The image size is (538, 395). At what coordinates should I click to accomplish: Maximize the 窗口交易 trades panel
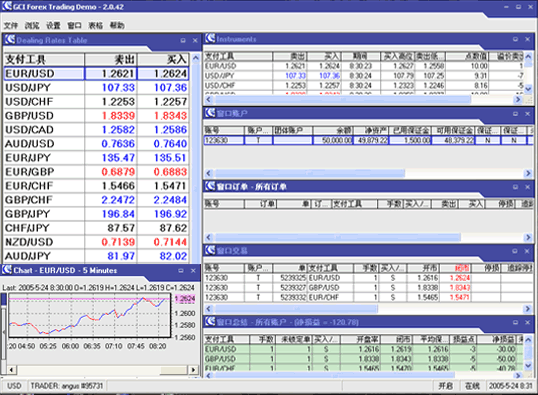coord(515,251)
